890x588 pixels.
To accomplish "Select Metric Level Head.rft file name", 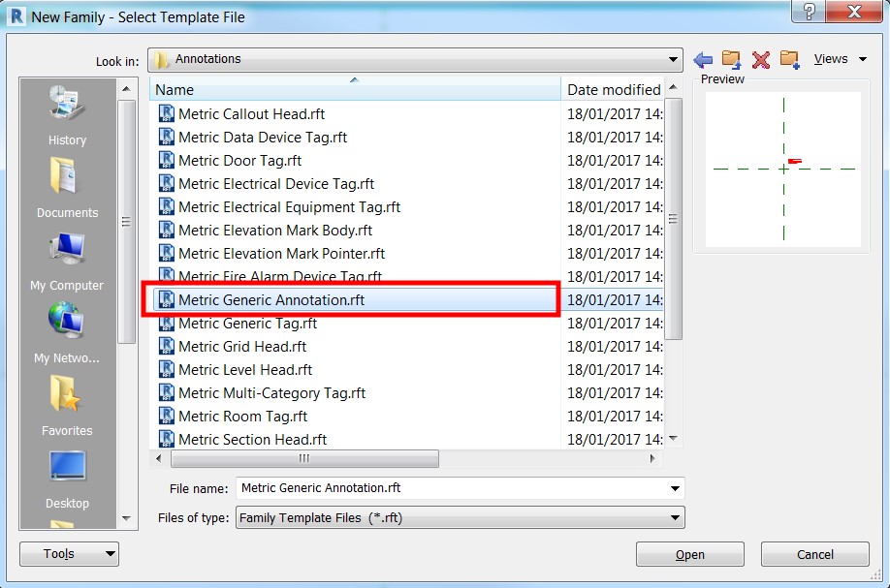I will (245, 370).
